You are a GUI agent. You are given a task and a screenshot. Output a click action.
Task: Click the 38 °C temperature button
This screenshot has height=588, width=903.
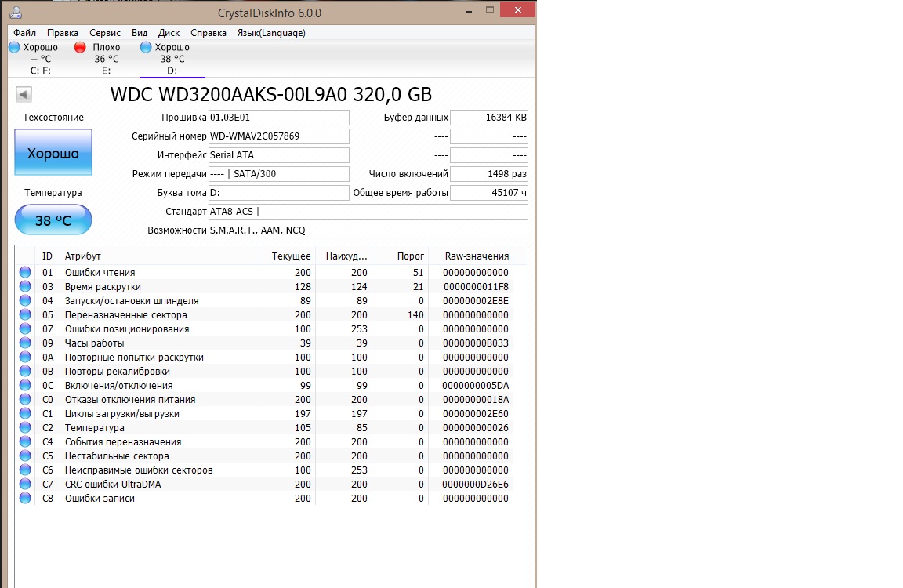click(53, 220)
